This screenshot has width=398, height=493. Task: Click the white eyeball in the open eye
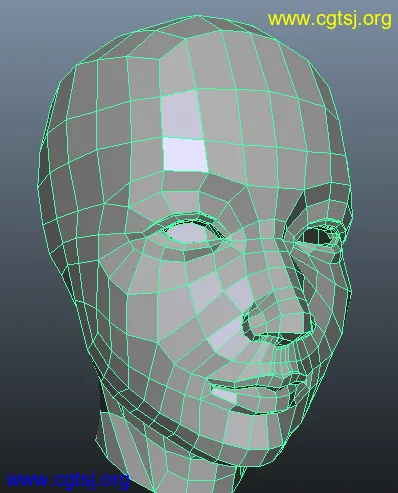coord(189,233)
